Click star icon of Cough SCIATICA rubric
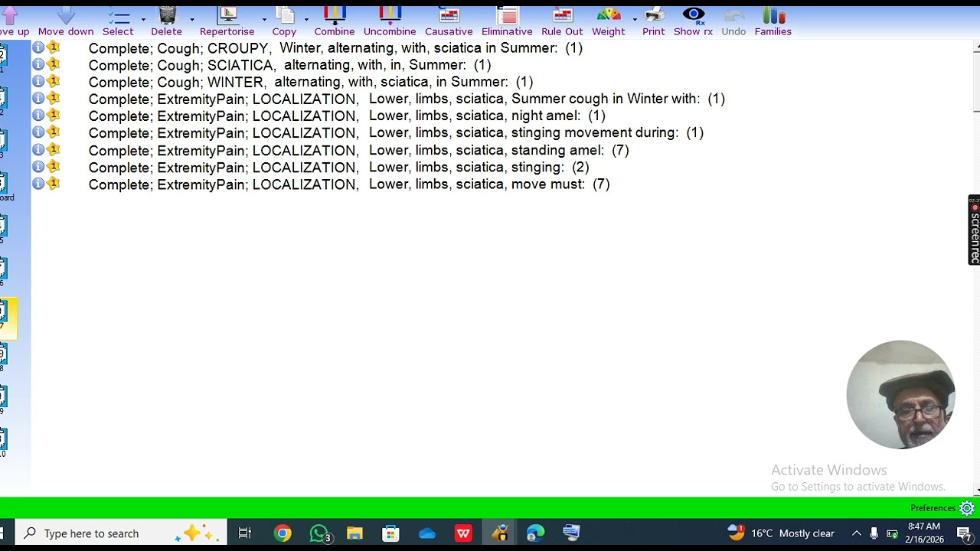This screenshot has width=980, height=551. [54, 64]
